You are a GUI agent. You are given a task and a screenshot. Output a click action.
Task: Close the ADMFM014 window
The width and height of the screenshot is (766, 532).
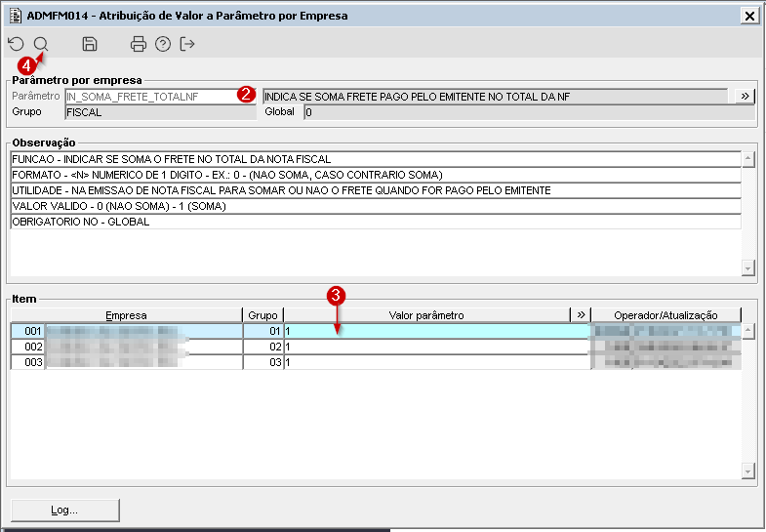click(749, 17)
